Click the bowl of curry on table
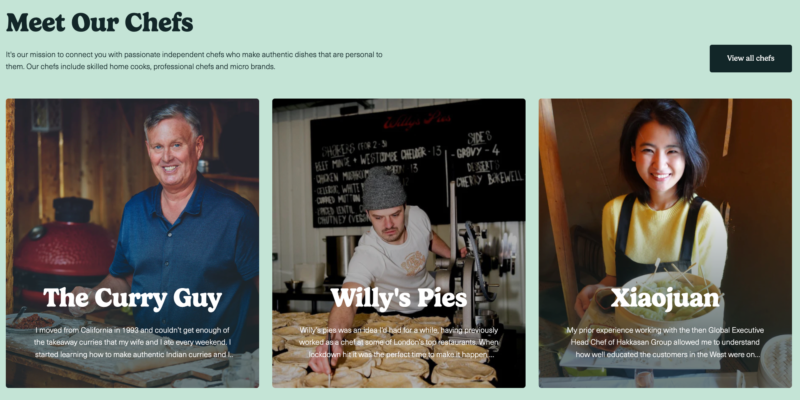800x400 pixels. pyautogui.click(x=32, y=321)
